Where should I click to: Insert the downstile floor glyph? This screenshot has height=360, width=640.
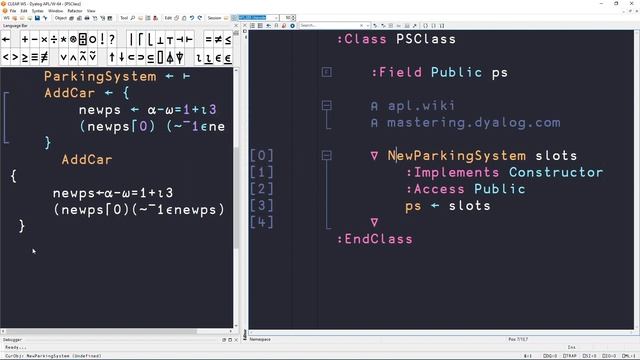[x=150, y=40]
